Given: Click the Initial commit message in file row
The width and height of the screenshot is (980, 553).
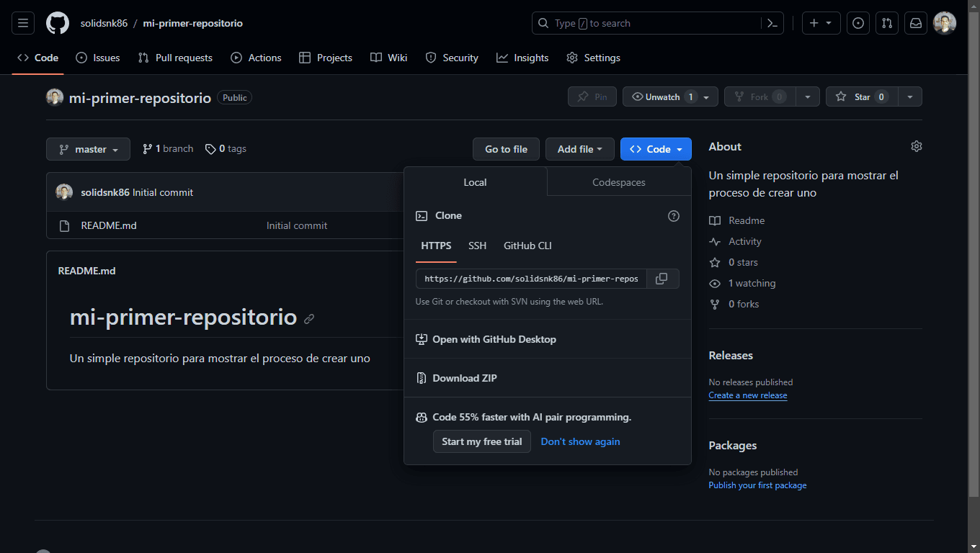Looking at the screenshot, I should pyautogui.click(x=297, y=225).
